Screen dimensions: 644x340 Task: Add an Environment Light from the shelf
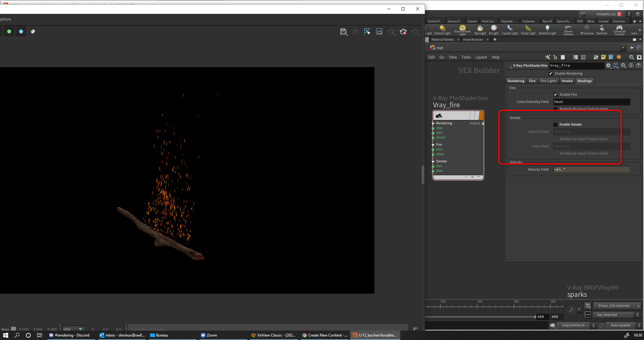tap(462, 30)
